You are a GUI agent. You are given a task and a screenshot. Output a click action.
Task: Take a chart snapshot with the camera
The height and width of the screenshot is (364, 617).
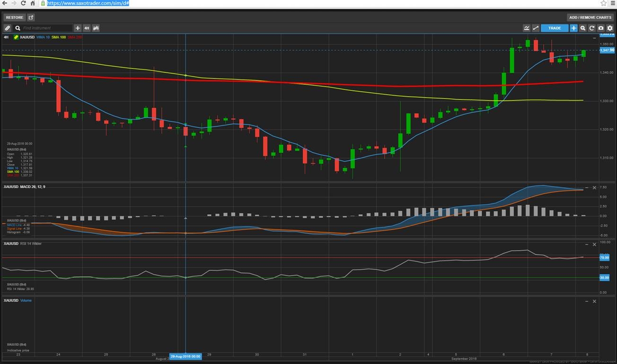coord(601,28)
